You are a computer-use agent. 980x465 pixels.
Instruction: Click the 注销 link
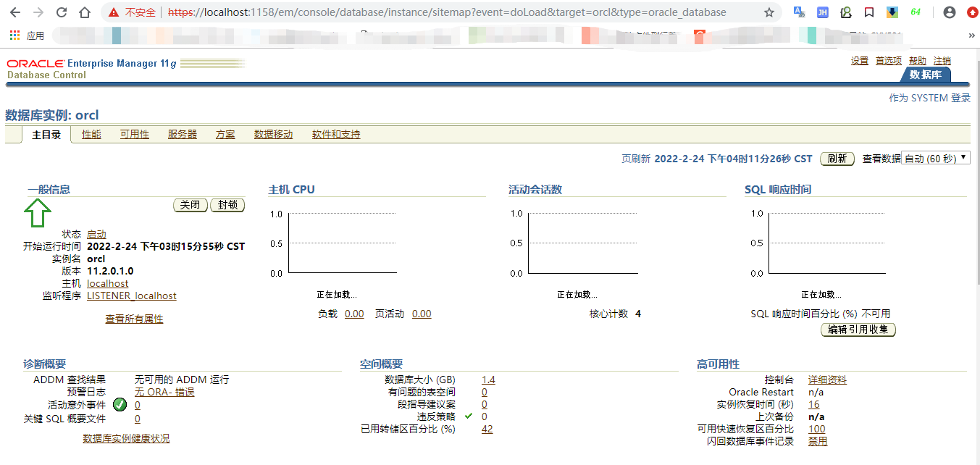tap(942, 61)
